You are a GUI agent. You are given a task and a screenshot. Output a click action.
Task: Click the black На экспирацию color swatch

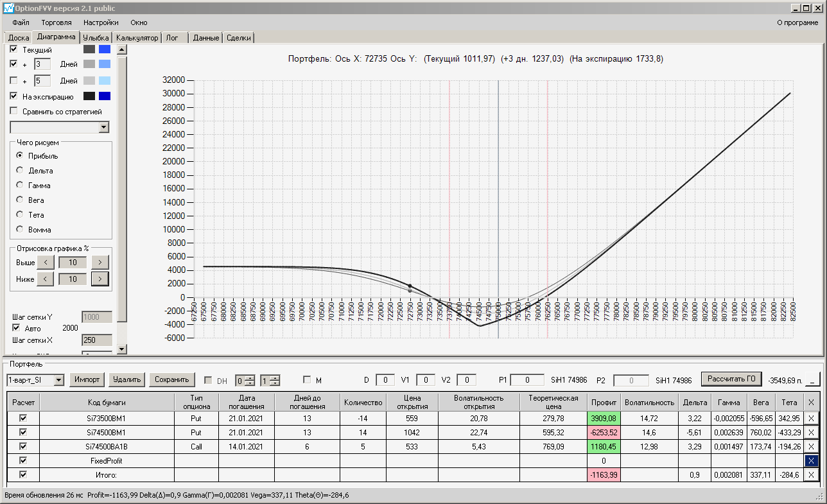(89, 96)
